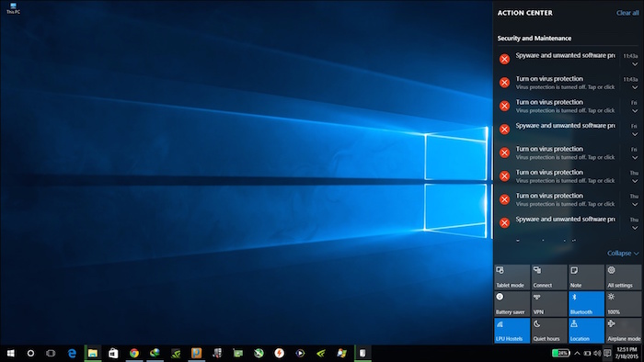Open Internet Download Manager taskbar icon
Viewport: 644px width, 362px height.
pyautogui.click(x=155, y=353)
